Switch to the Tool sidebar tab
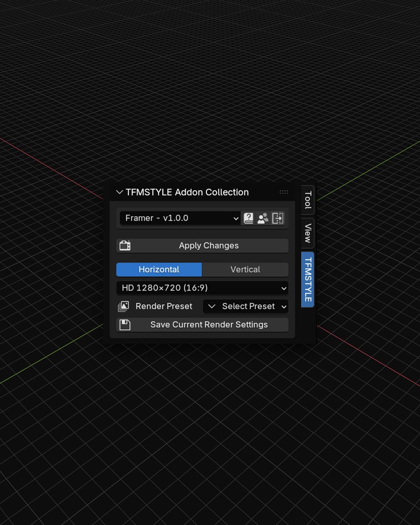The height and width of the screenshot is (525, 420). (308, 199)
